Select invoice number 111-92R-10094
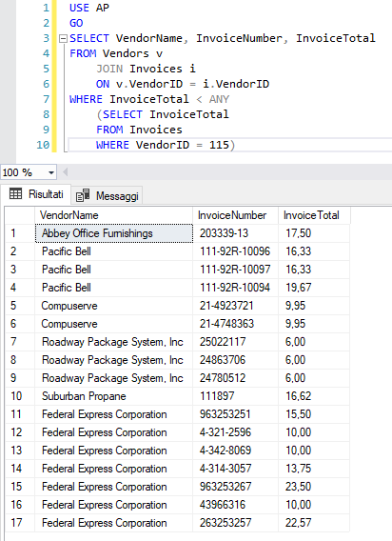Image resolution: width=392 pixels, height=541 pixels. click(x=235, y=288)
